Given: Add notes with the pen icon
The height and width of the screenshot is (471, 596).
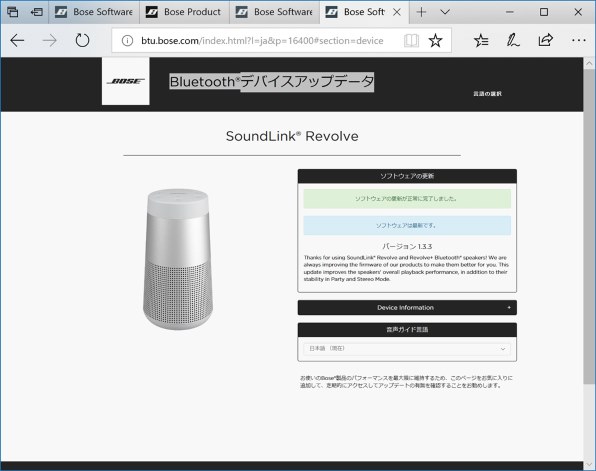Looking at the screenshot, I should tap(513, 41).
